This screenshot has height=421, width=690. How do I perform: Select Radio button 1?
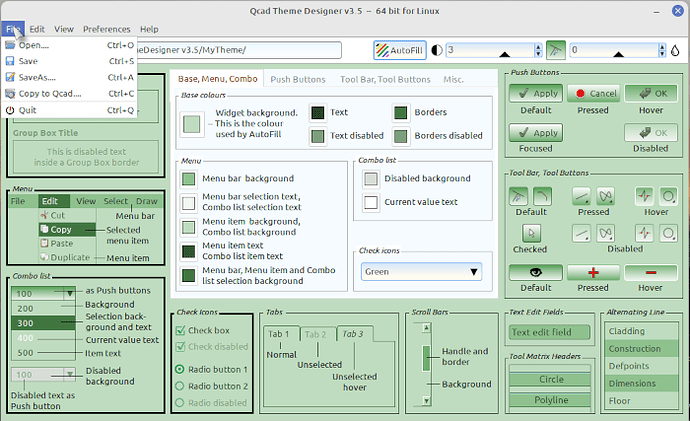[180, 369]
